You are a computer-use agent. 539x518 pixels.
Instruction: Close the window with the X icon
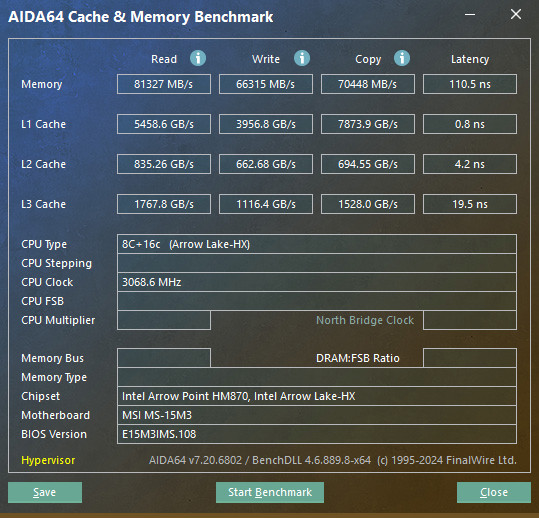click(x=516, y=14)
